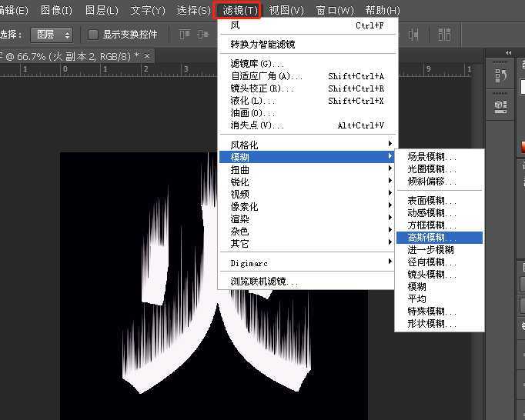525x420 pixels.
Task: Click the Align top edges icon
Action: click(184, 35)
